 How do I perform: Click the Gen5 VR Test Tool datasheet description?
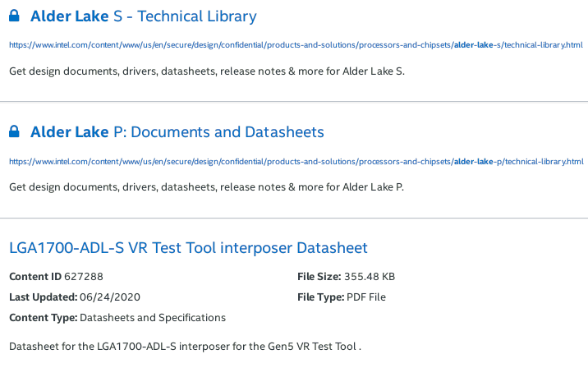[185, 346]
